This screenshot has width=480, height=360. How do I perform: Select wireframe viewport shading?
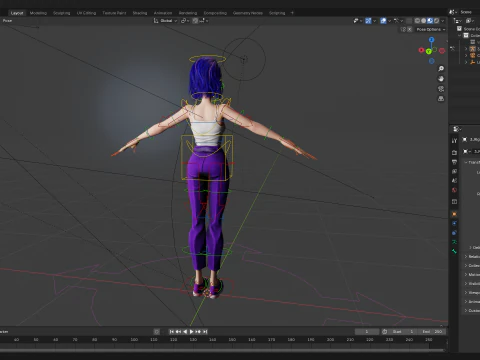pos(417,21)
